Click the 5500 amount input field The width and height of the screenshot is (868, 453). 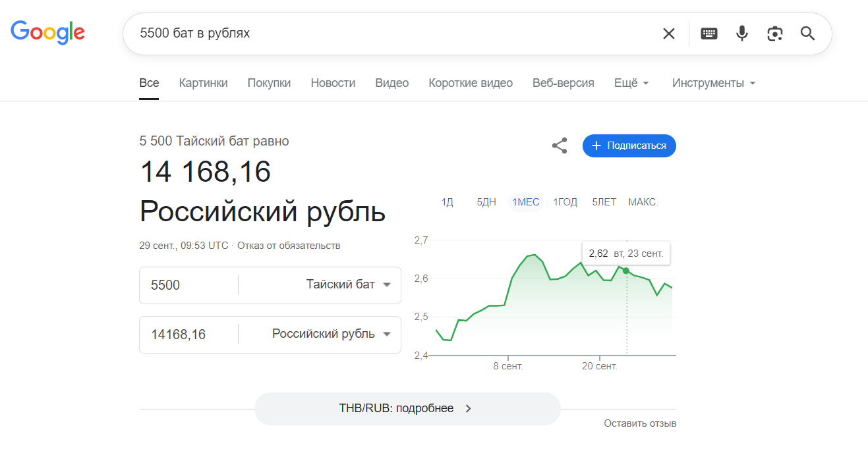tap(188, 285)
